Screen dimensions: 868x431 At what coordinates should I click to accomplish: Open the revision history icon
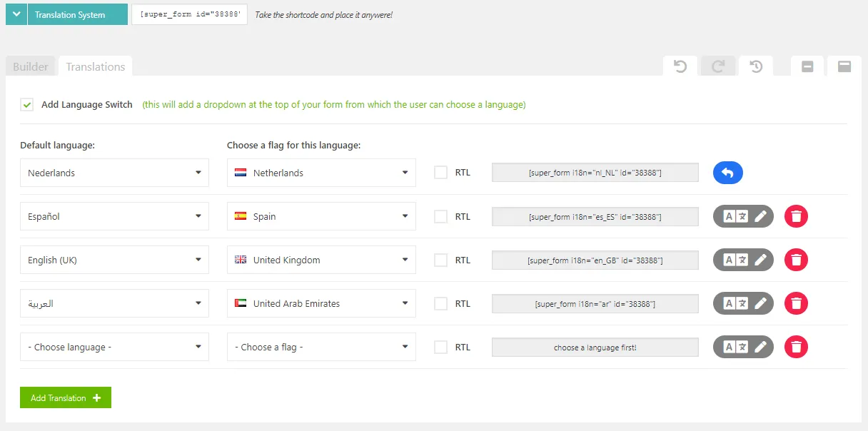point(756,66)
